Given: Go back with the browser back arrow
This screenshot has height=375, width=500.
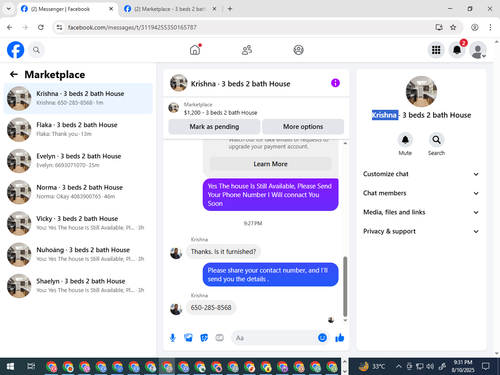Looking at the screenshot, I should tap(10, 27).
